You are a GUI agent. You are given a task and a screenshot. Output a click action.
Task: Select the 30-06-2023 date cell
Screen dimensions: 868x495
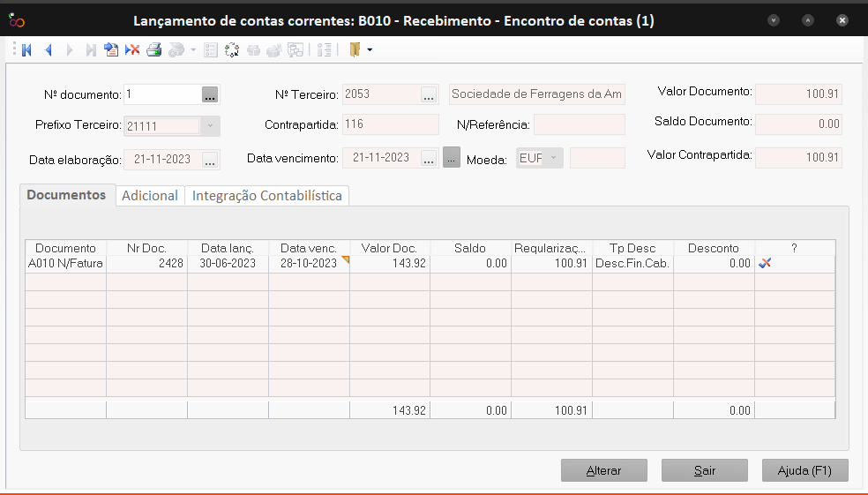[228, 264]
